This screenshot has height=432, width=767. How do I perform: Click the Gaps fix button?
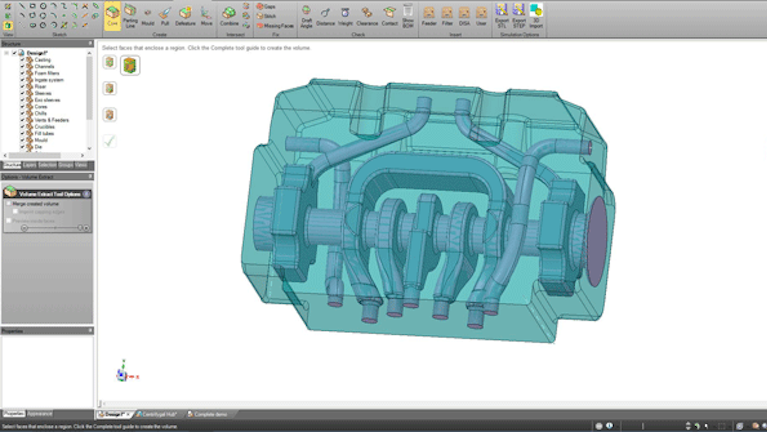[266, 6]
